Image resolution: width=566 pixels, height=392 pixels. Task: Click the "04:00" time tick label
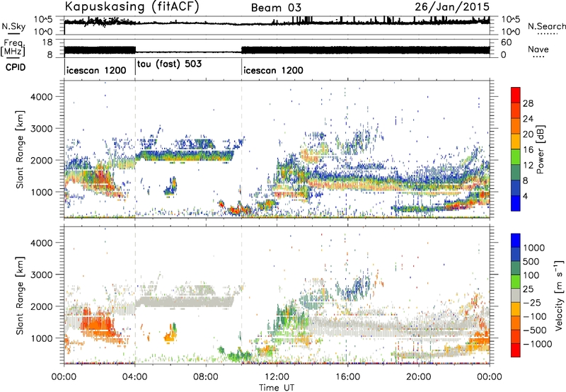click(x=134, y=377)
